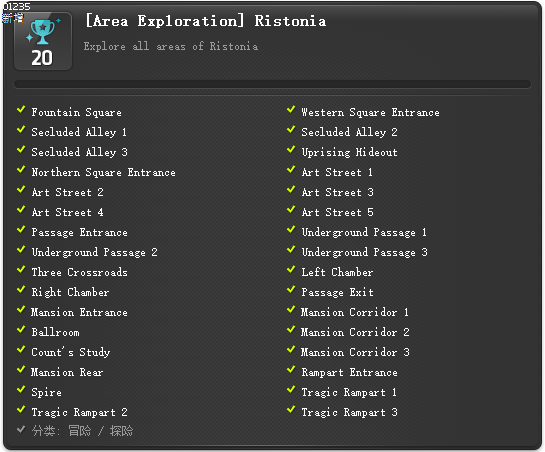The width and height of the screenshot is (545, 452).
Task: Select the Mansion Corridor 2 entry
Action: tap(355, 332)
